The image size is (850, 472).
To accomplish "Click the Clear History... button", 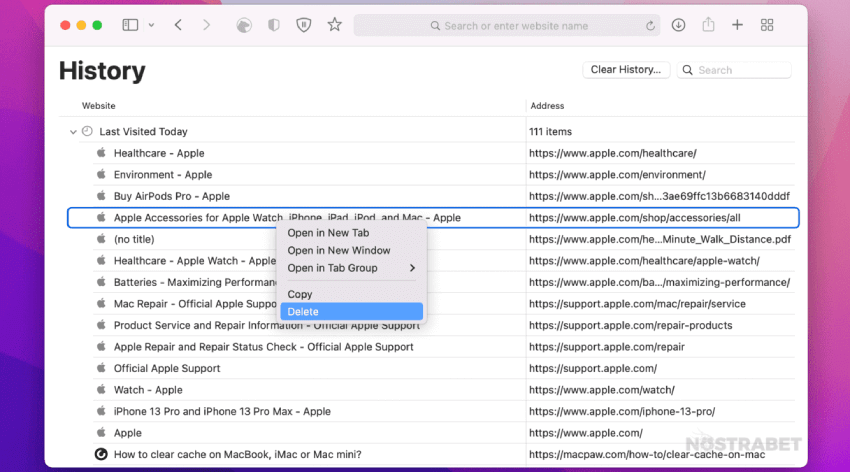I will (x=626, y=70).
